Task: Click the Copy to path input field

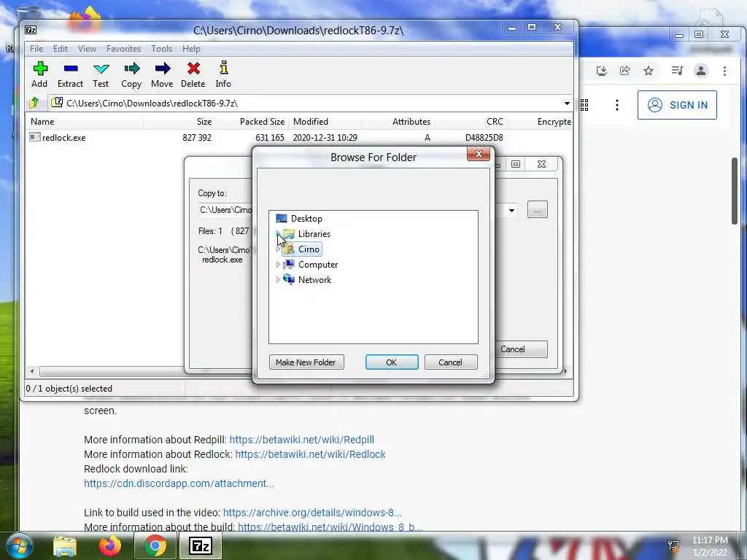Action: [x=225, y=210]
